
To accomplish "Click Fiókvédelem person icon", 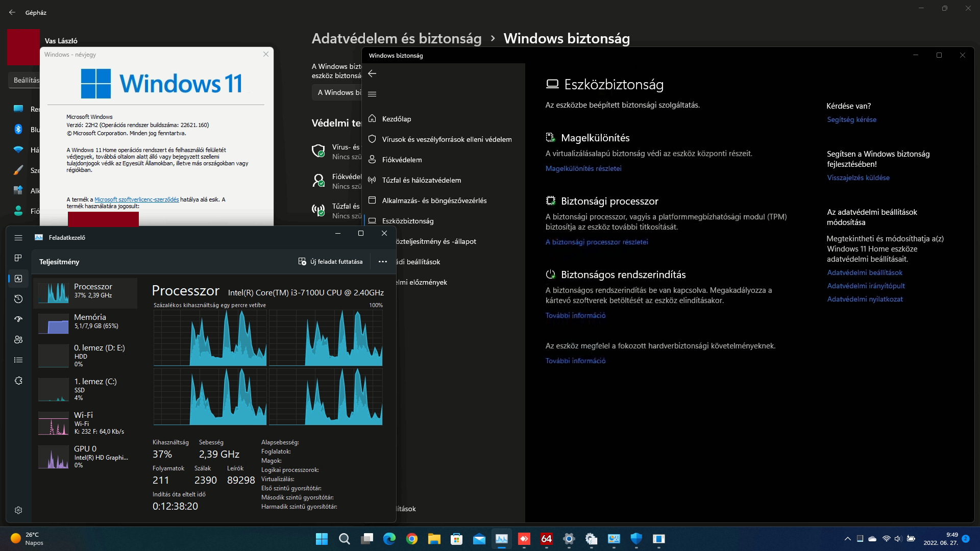I will pyautogui.click(x=372, y=159).
